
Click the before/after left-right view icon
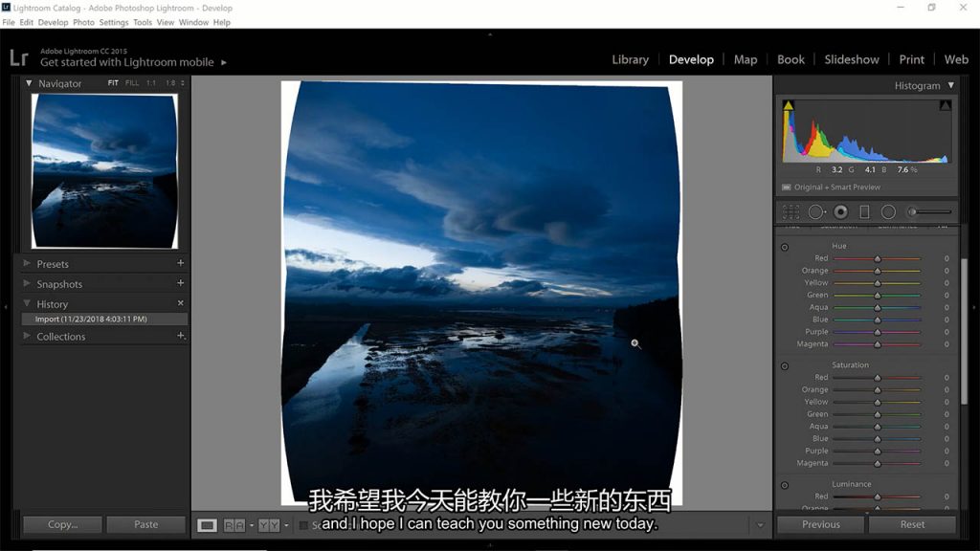(234, 525)
